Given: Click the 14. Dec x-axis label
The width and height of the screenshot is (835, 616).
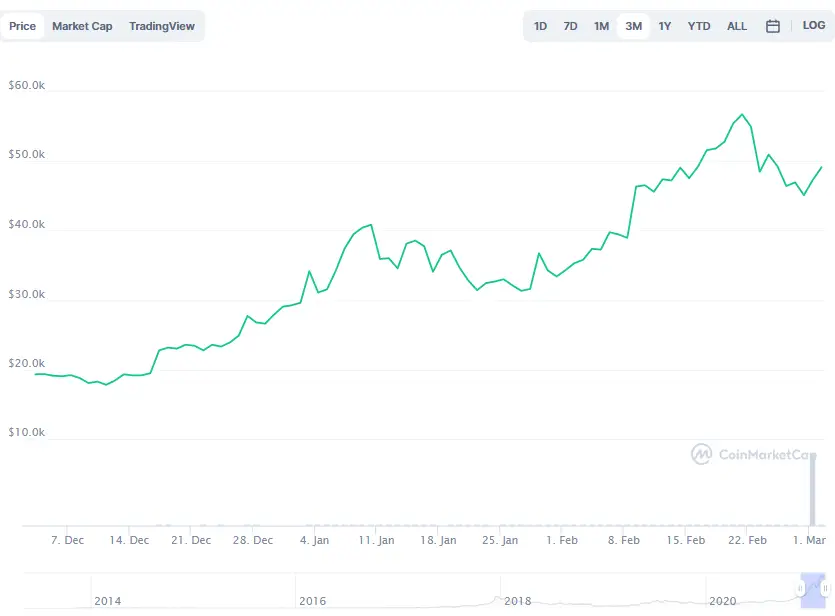Looking at the screenshot, I should pyautogui.click(x=129, y=540).
